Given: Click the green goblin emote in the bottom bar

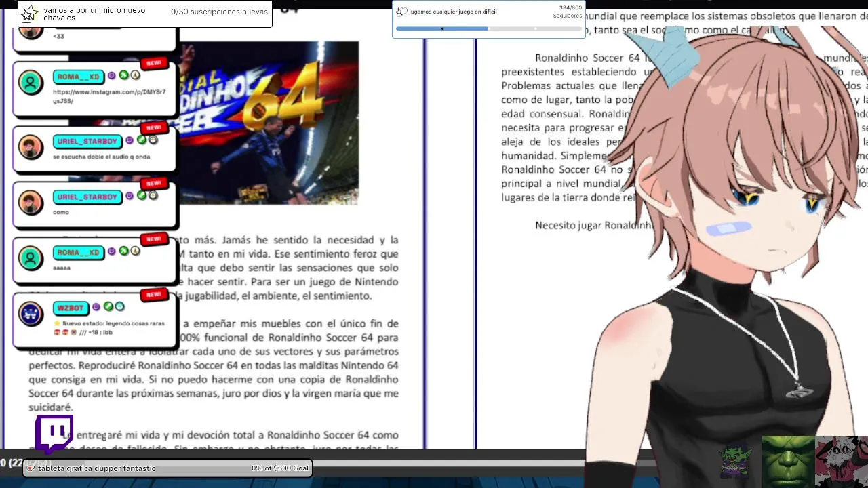Looking at the screenshot, I should point(735,461).
